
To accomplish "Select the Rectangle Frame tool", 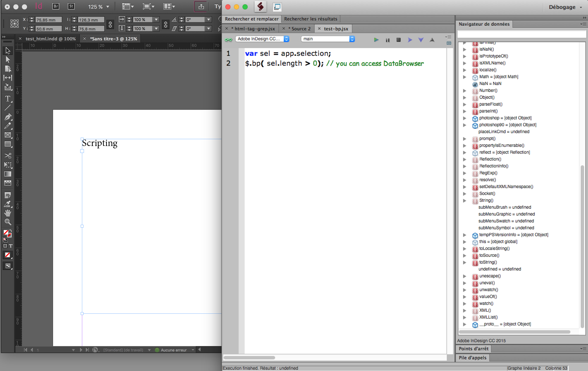I will point(8,135).
